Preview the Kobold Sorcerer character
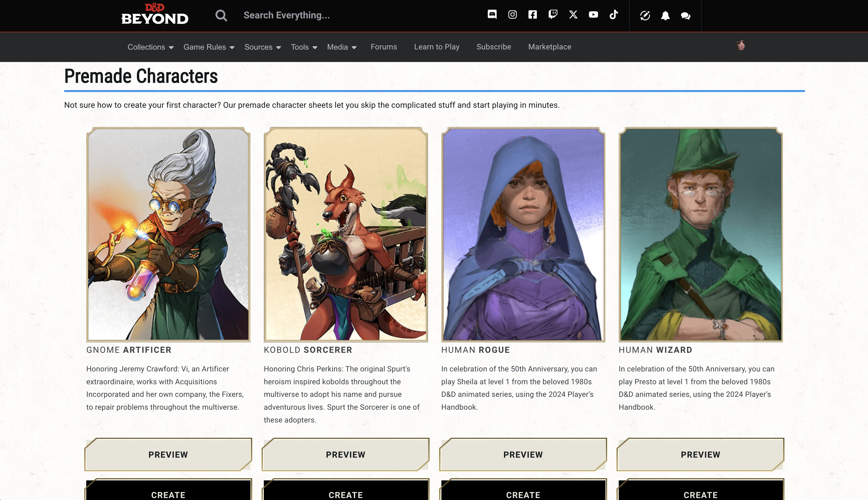 pyautogui.click(x=345, y=454)
